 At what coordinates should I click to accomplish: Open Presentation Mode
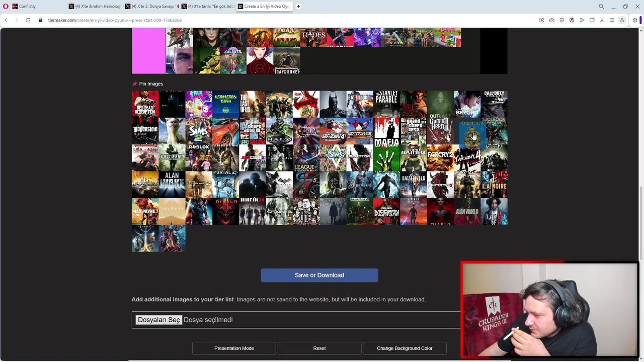coord(234,348)
